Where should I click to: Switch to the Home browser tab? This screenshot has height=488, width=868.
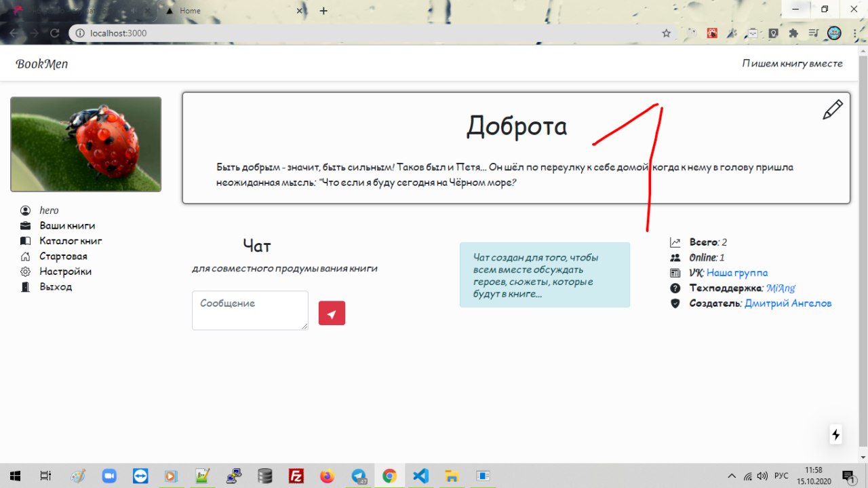(231, 11)
